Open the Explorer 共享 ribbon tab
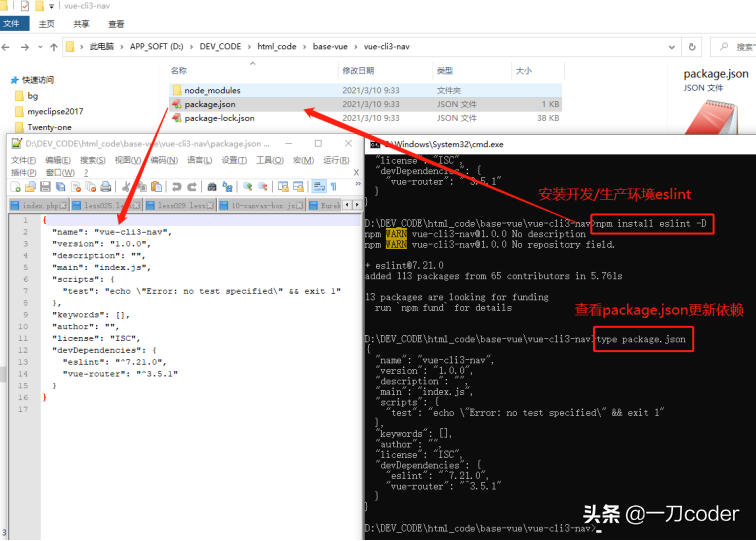 [x=81, y=24]
